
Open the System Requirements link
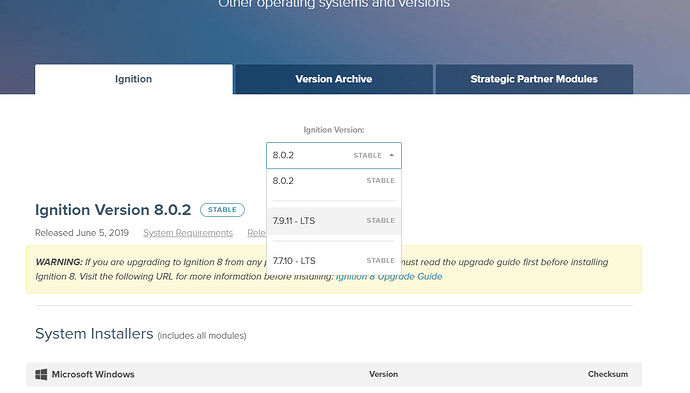(x=188, y=233)
